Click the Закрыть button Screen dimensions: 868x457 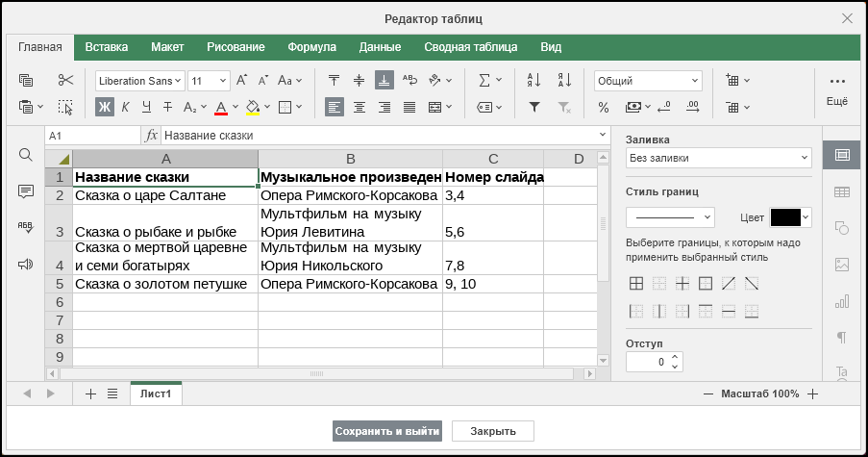[493, 431]
